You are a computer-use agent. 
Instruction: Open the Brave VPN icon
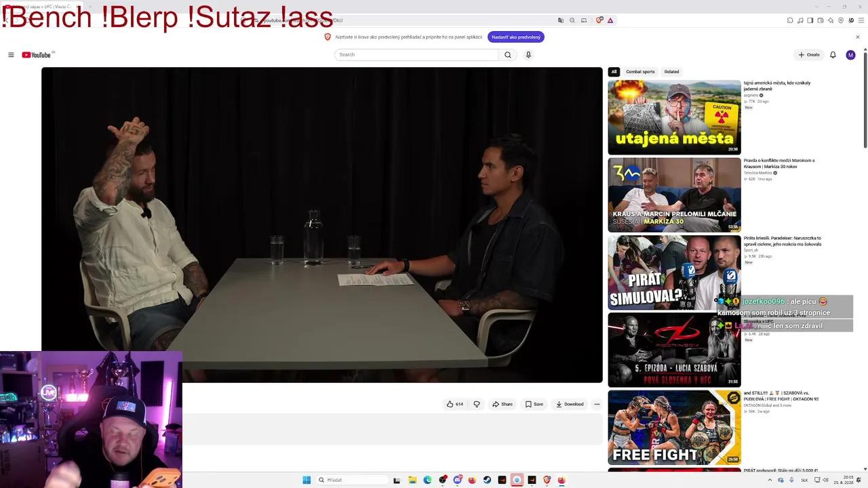(841, 20)
